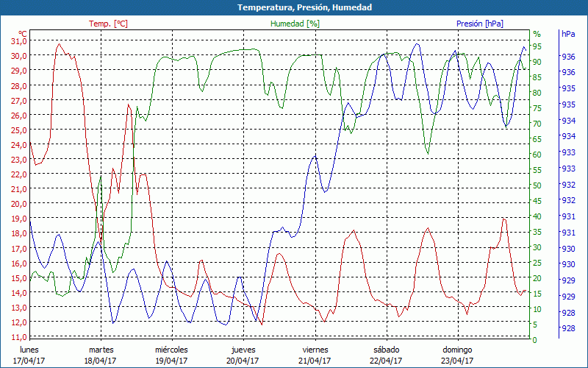Image resolution: width=588 pixels, height=368 pixels.
Task: Click the domingo day label
Action: click(x=457, y=350)
